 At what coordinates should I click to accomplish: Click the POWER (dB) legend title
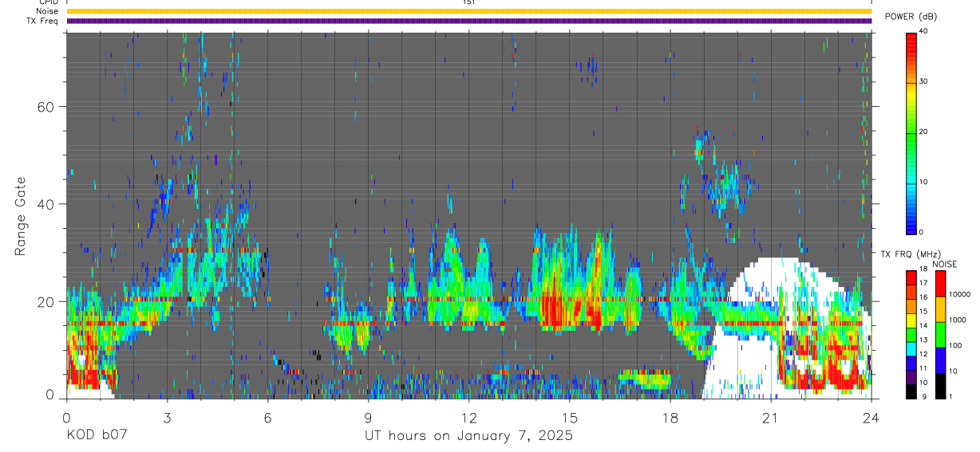click(910, 17)
